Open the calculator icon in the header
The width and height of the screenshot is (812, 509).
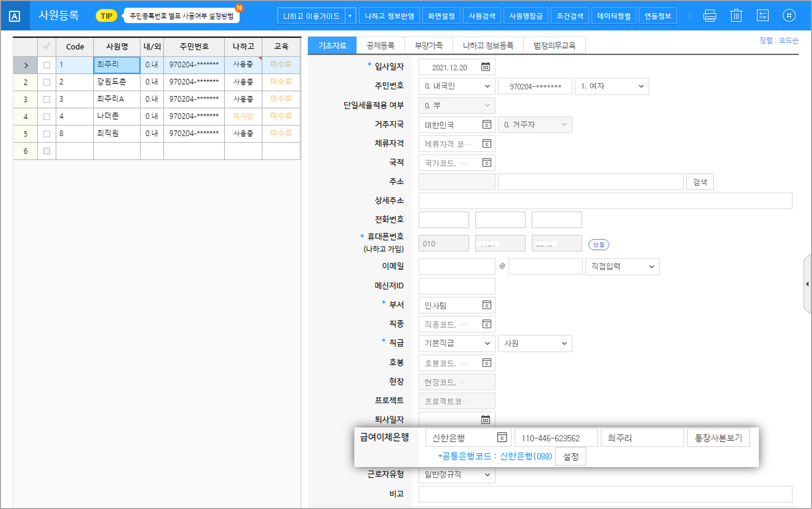point(762,16)
